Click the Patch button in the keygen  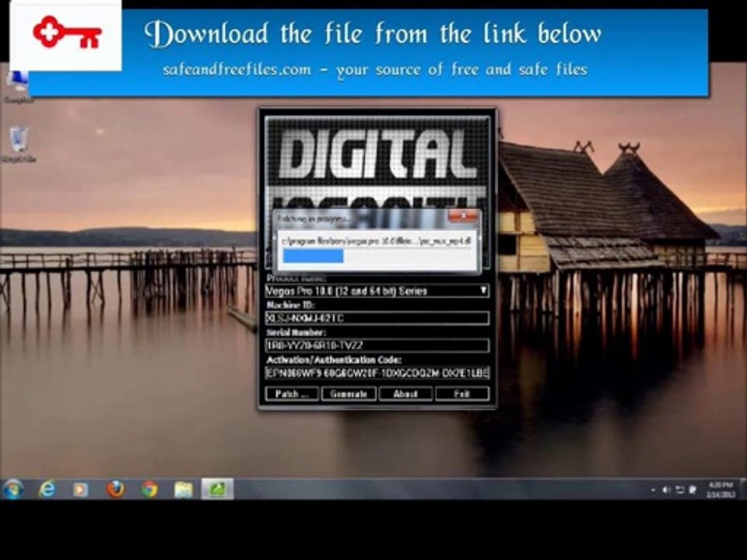292,394
